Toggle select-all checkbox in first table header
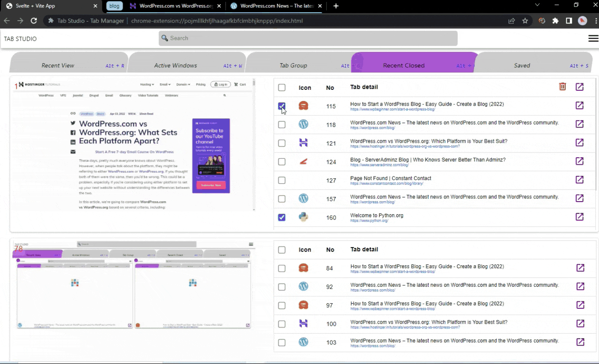 (281, 87)
